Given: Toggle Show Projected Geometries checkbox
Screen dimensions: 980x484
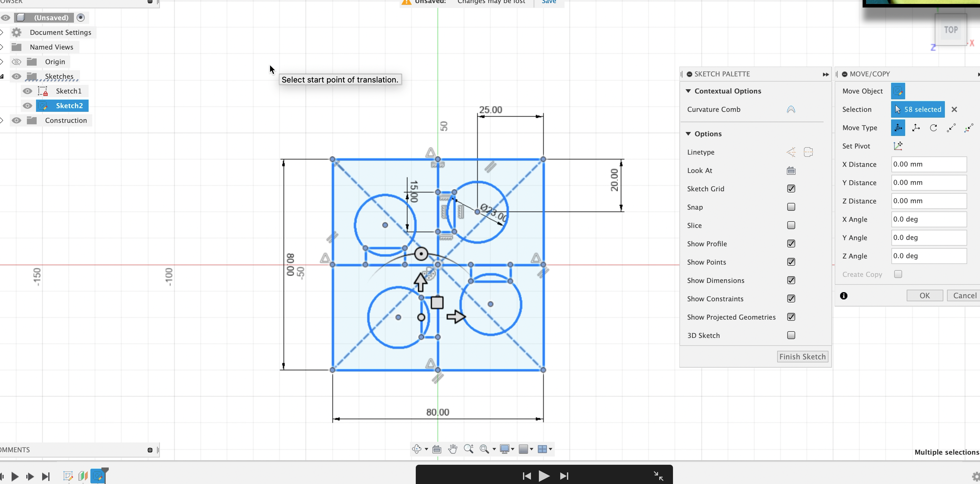Looking at the screenshot, I should pyautogui.click(x=791, y=317).
